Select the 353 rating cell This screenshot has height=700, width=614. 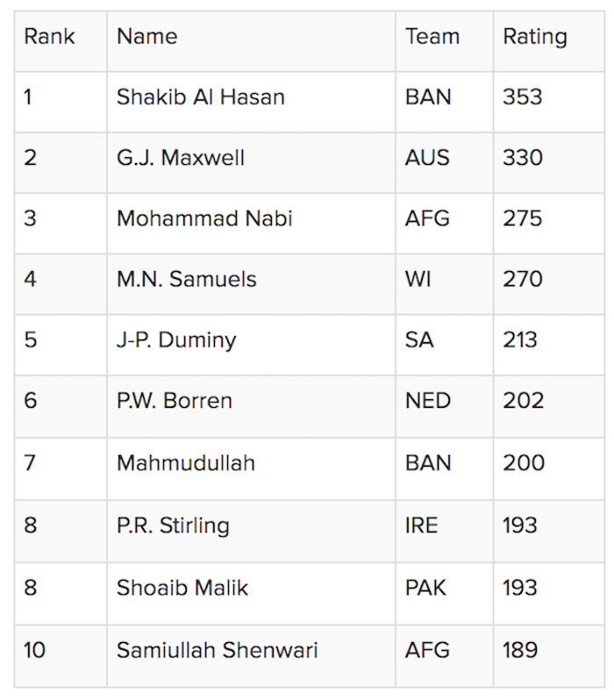(x=522, y=97)
